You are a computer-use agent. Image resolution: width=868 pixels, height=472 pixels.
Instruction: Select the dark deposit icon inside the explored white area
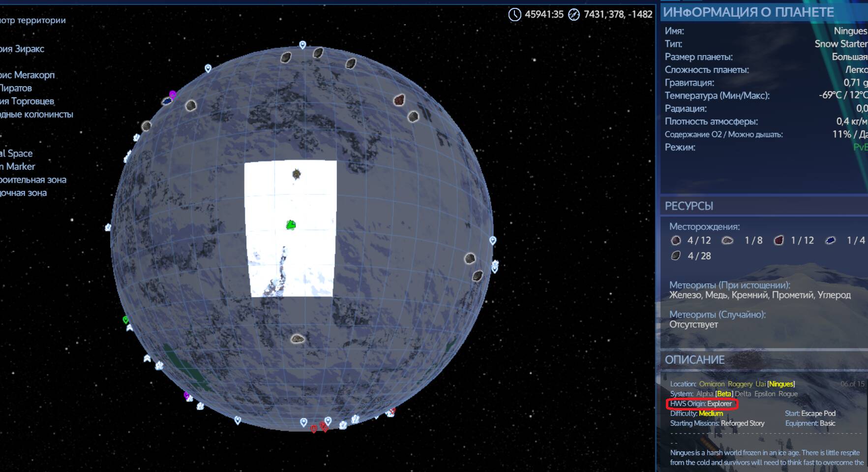coord(296,174)
